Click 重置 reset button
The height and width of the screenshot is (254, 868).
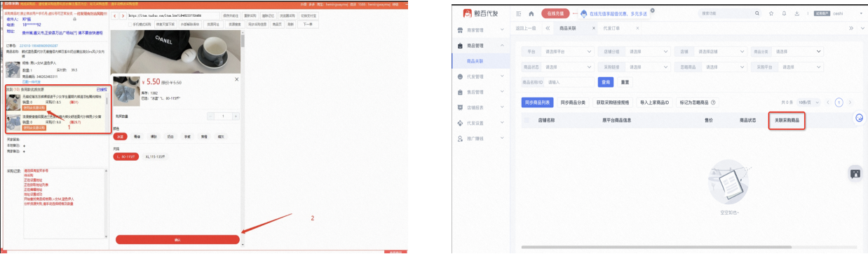pyautogui.click(x=625, y=82)
